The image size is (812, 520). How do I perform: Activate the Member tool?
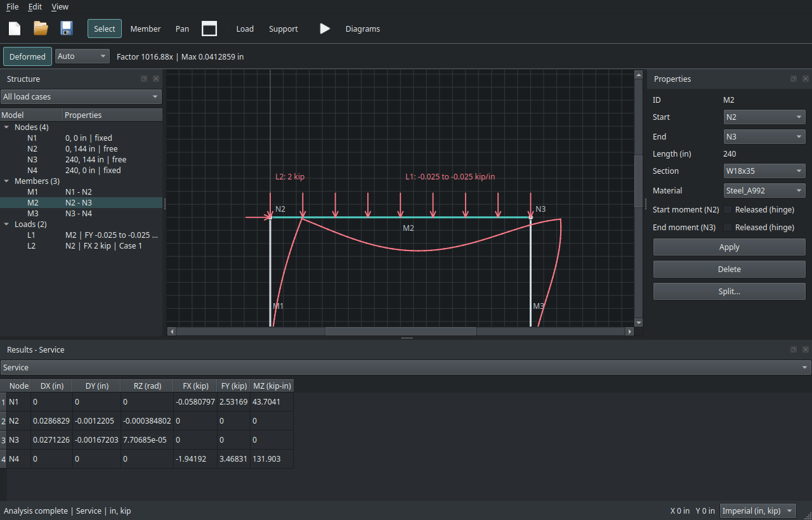tap(145, 29)
